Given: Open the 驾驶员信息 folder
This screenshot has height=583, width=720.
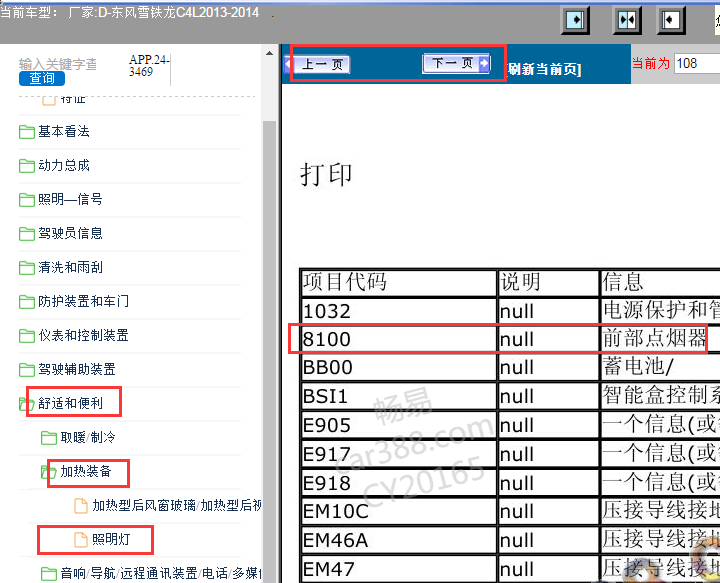Looking at the screenshot, I should pos(70,234).
